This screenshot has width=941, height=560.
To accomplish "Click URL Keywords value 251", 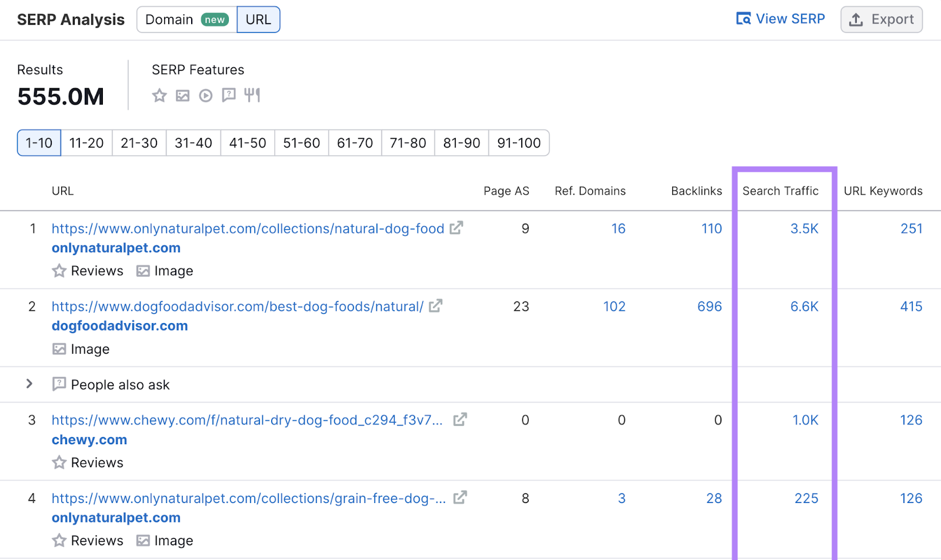I will [912, 229].
